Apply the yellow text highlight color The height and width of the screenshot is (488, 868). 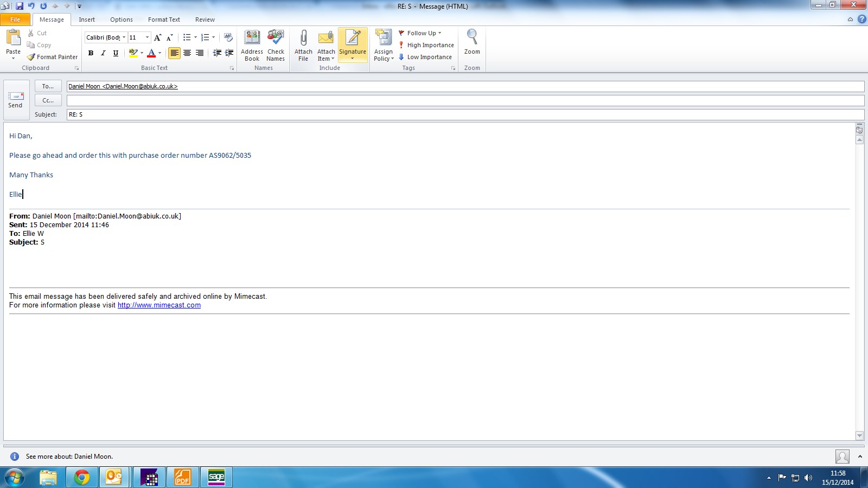coord(133,53)
